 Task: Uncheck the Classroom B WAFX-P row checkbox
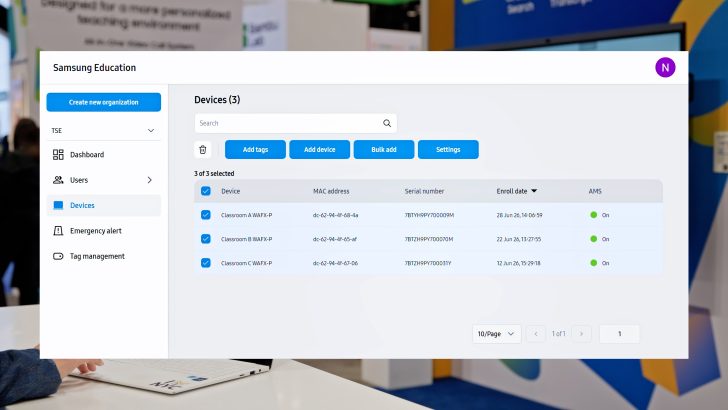pyautogui.click(x=206, y=239)
